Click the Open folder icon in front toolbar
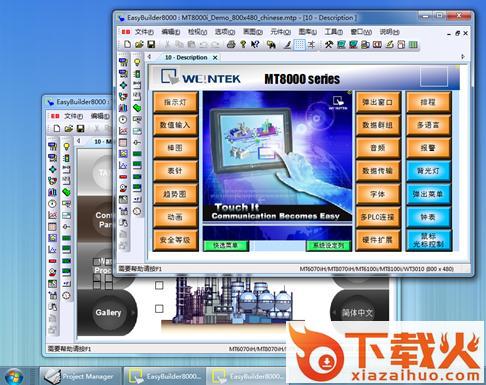This screenshot has width=486, height=385. 139,44
